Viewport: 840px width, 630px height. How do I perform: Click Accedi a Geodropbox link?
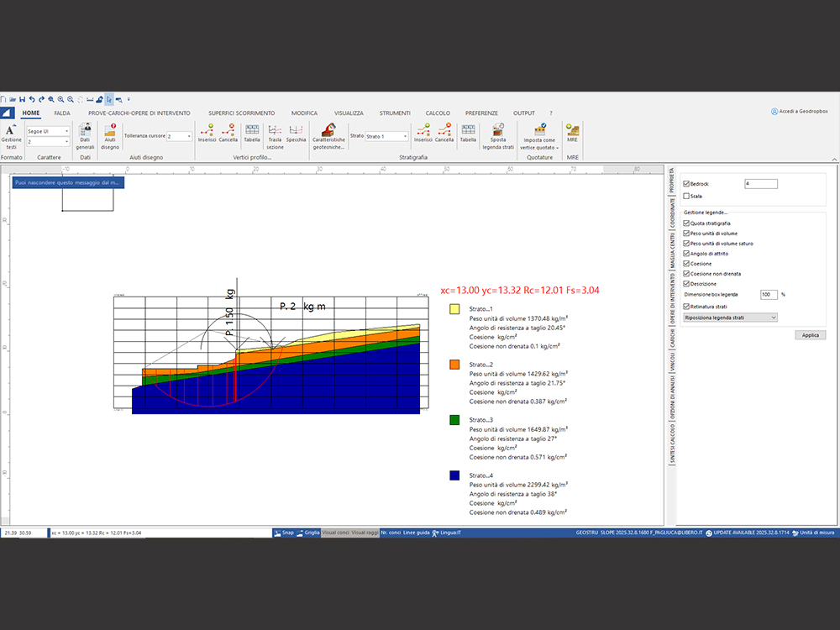click(x=804, y=112)
